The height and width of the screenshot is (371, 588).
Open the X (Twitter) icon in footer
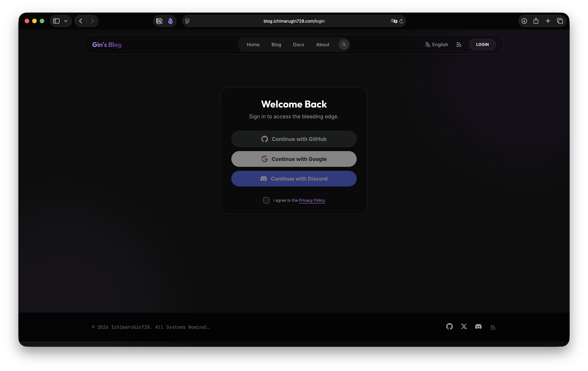click(x=464, y=326)
